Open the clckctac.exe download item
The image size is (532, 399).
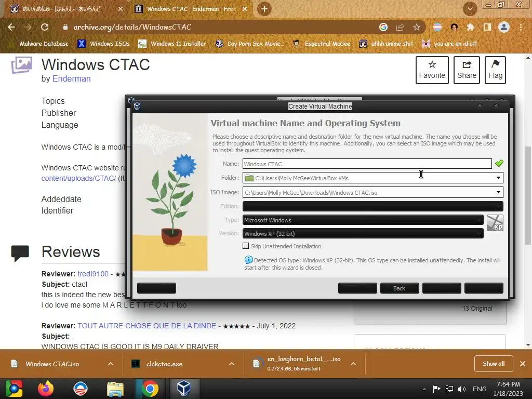(x=165, y=364)
